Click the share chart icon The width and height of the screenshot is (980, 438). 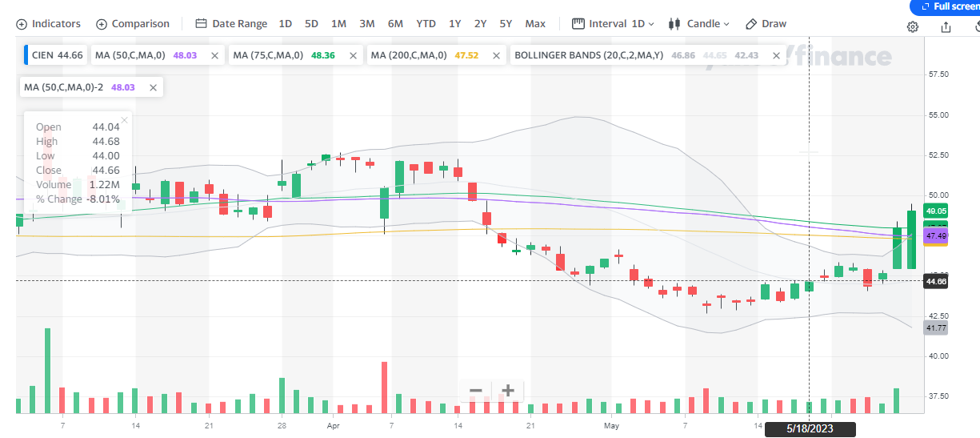tap(946, 26)
